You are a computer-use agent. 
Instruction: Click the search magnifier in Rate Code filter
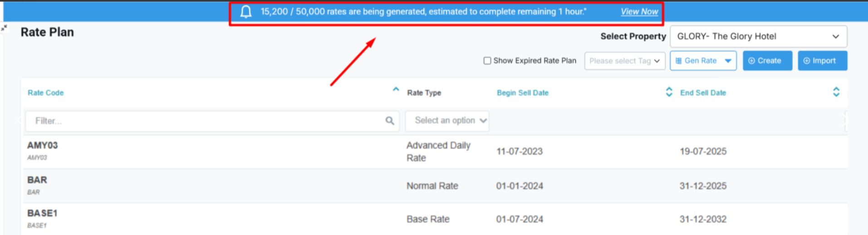(x=390, y=121)
